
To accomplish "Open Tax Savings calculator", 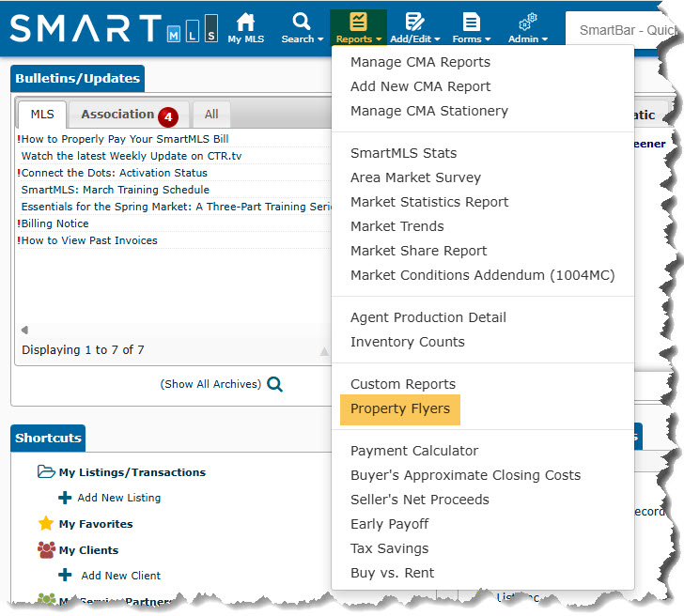I will point(390,548).
